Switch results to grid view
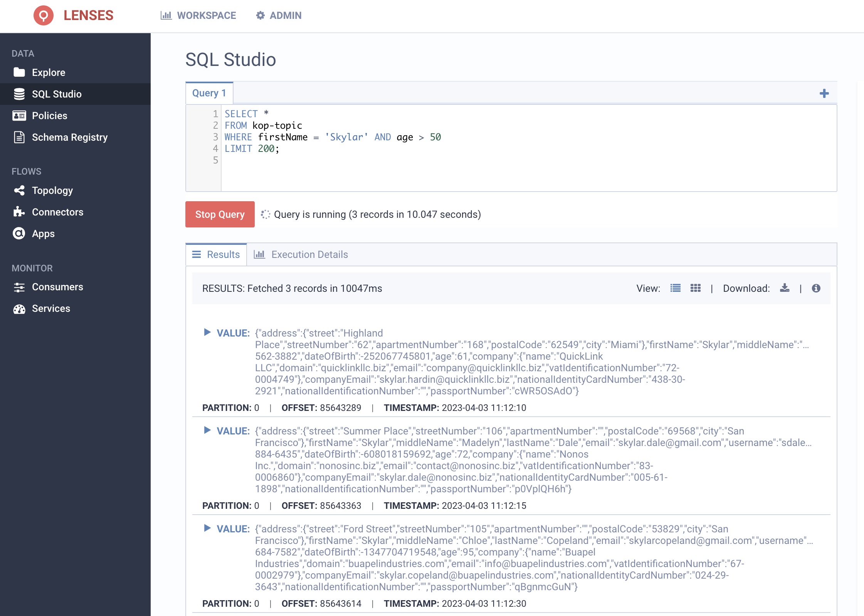The height and width of the screenshot is (616, 864). [x=695, y=288]
